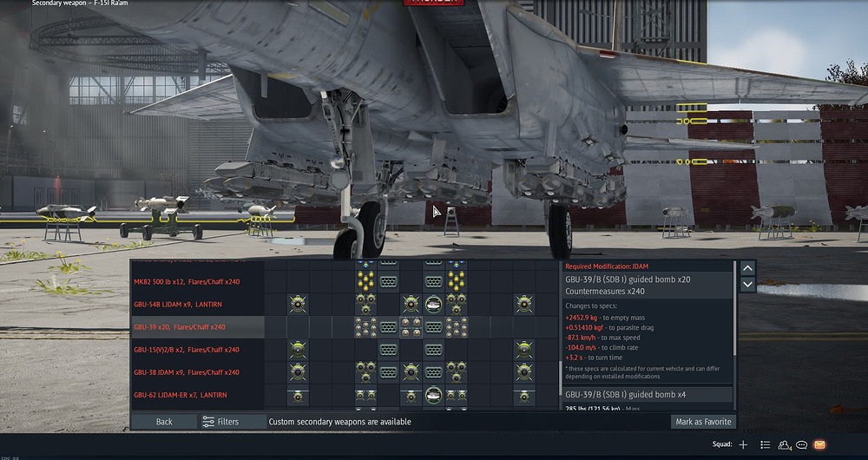Click the down chevron beside info panel
Viewport: 868px width, 460px height.
click(748, 285)
